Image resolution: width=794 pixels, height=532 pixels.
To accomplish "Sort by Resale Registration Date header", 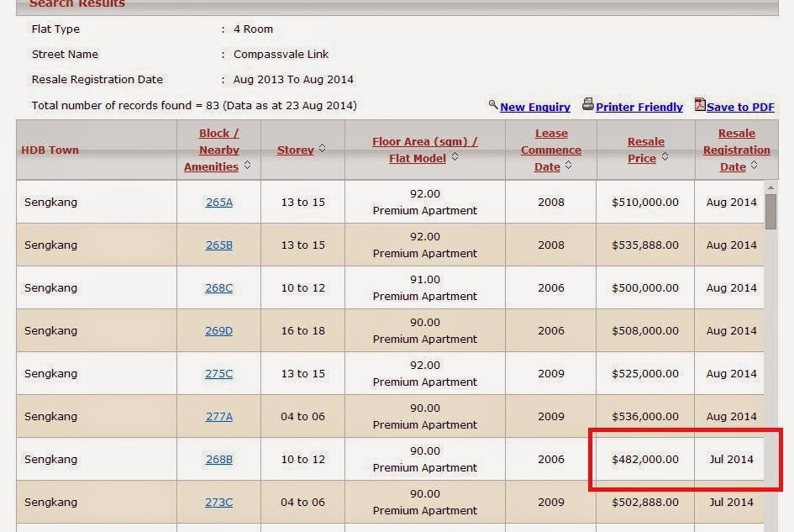I will tap(736, 150).
